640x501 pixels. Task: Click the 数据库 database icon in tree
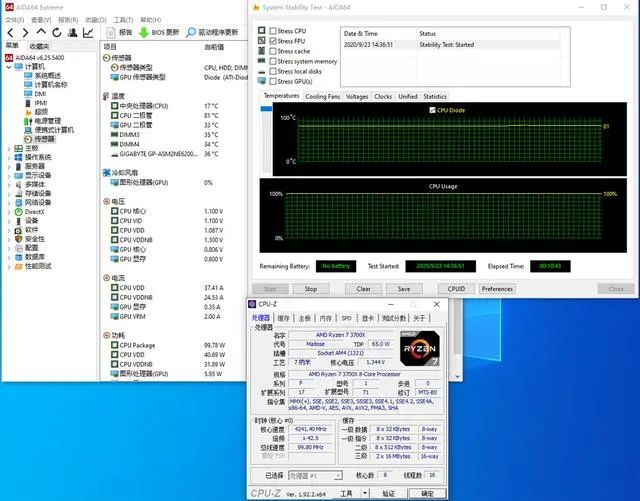tap(18, 257)
